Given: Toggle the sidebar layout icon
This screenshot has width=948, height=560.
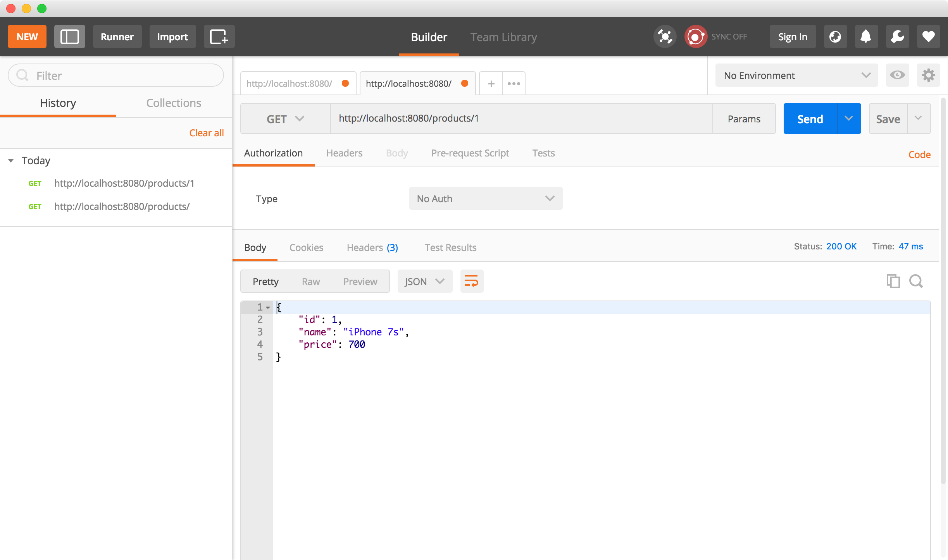Looking at the screenshot, I should pos(70,37).
